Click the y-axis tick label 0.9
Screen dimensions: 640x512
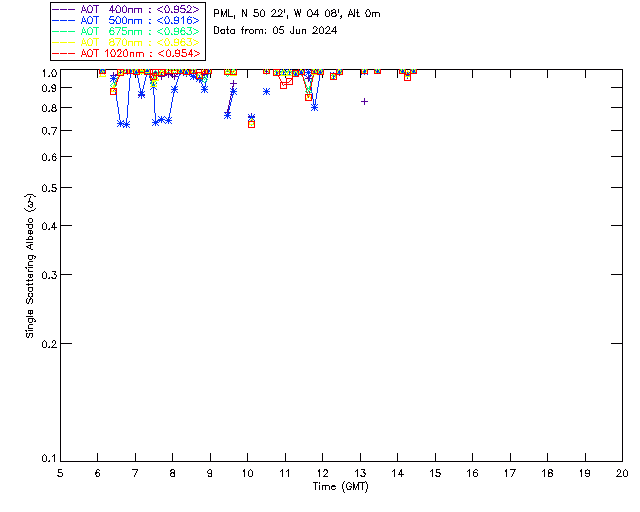(49, 88)
